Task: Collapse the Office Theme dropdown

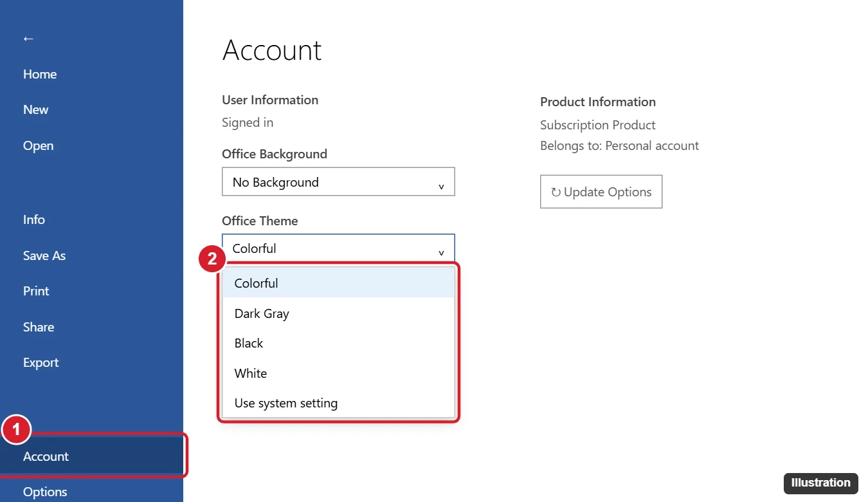Action: (338, 248)
